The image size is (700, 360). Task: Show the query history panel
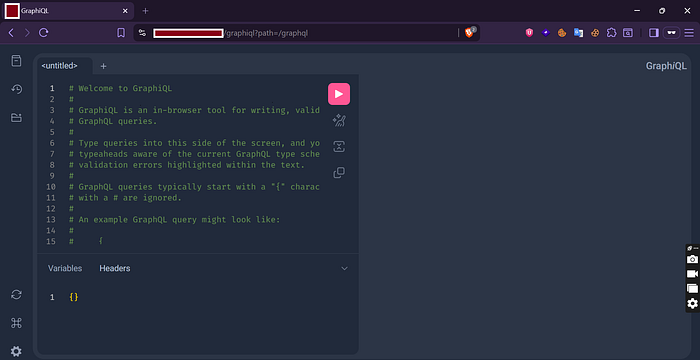click(x=17, y=89)
